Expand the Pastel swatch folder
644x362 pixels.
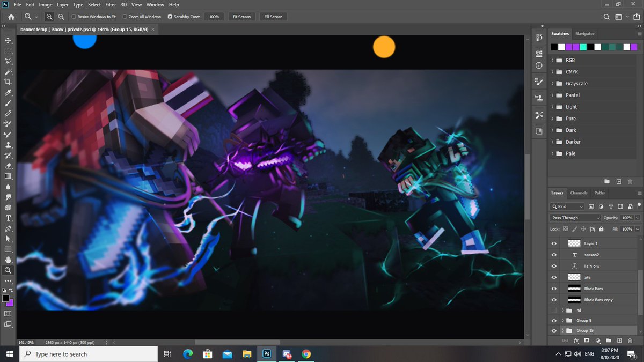tap(552, 95)
